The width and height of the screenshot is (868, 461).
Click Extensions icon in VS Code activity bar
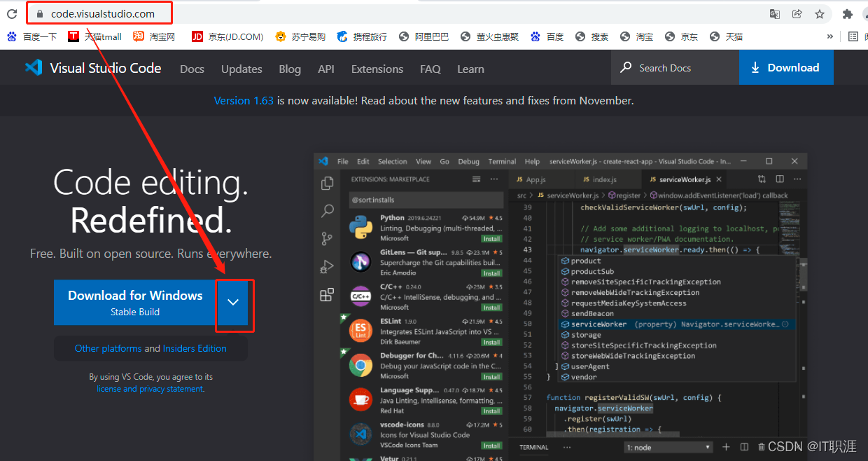point(327,295)
